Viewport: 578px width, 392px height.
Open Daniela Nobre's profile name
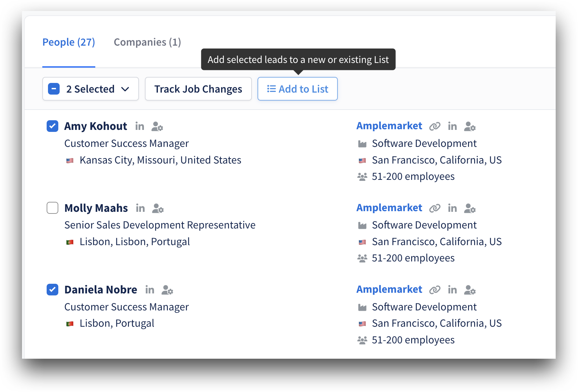(101, 290)
